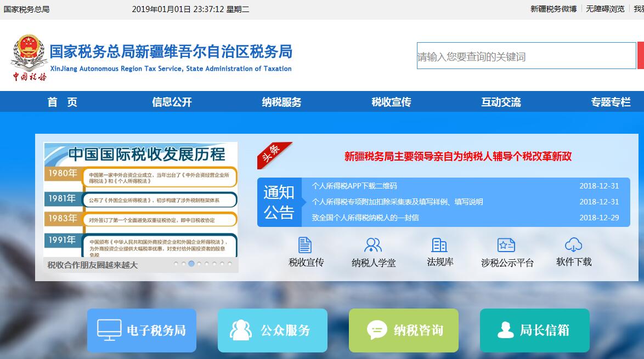Open the 公众服务 button

[272, 330]
